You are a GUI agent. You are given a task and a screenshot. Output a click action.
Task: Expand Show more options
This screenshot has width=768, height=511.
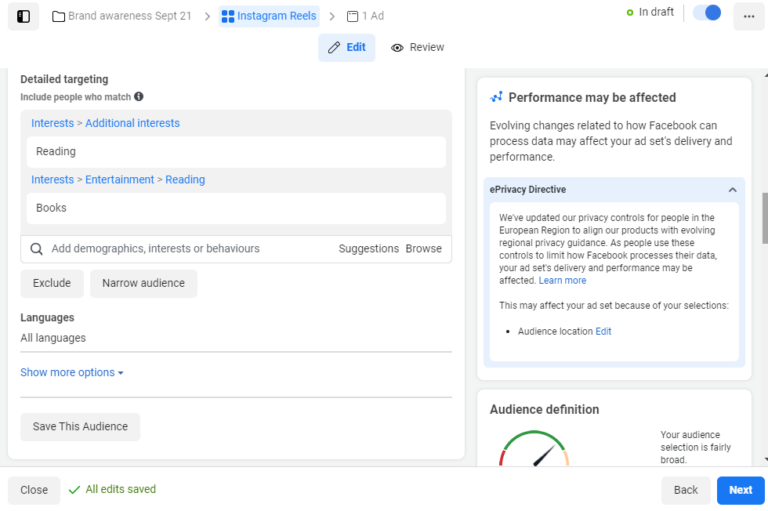(72, 372)
